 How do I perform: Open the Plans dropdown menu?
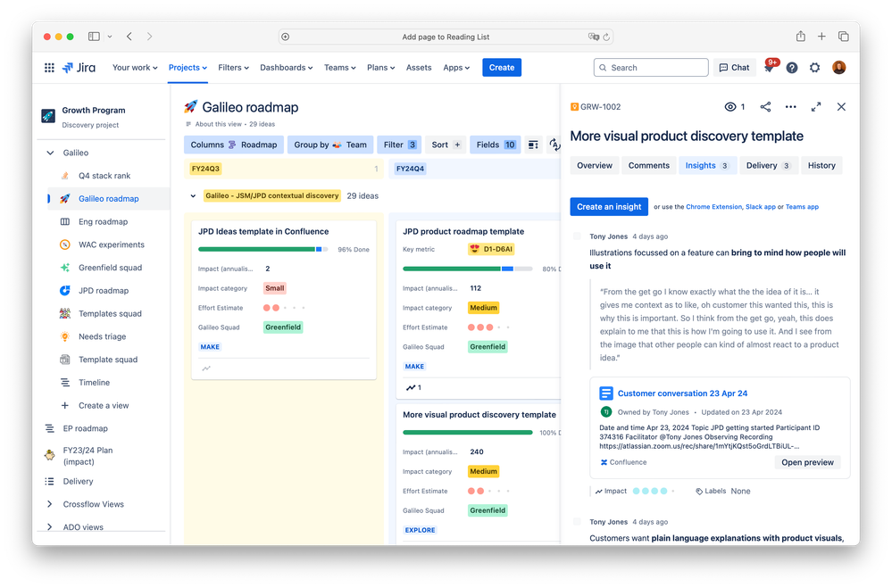[x=380, y=68]
